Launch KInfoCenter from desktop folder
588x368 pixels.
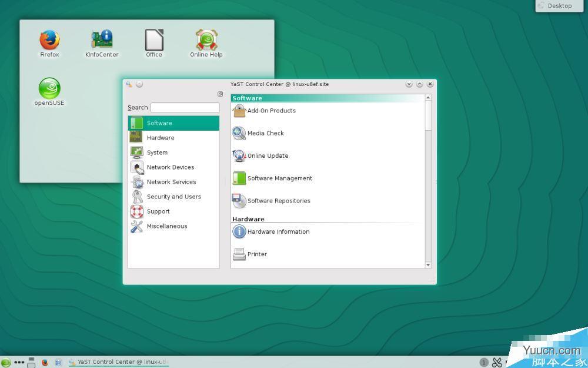(102, 44)
